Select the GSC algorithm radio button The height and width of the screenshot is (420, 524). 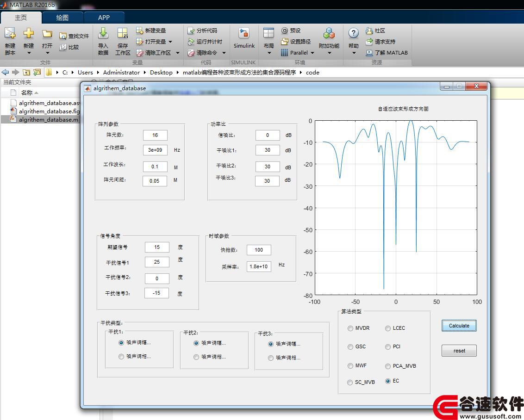(350, 347)
